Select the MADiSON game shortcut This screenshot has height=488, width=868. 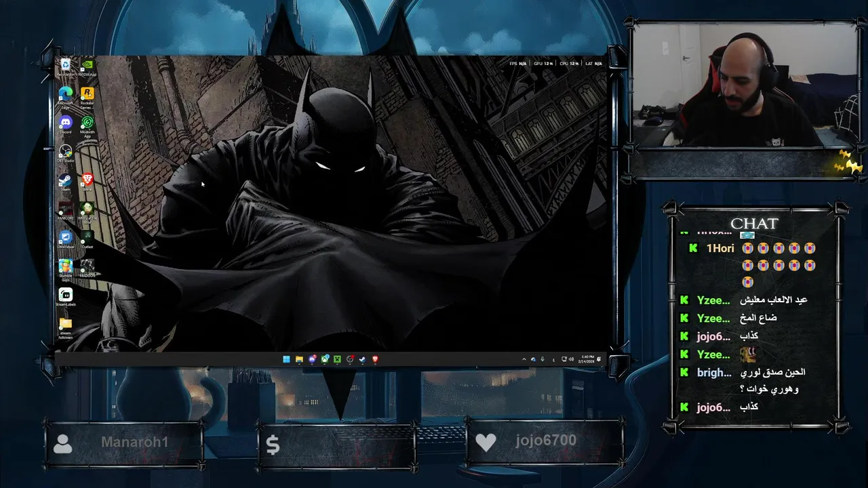[87, 268]
